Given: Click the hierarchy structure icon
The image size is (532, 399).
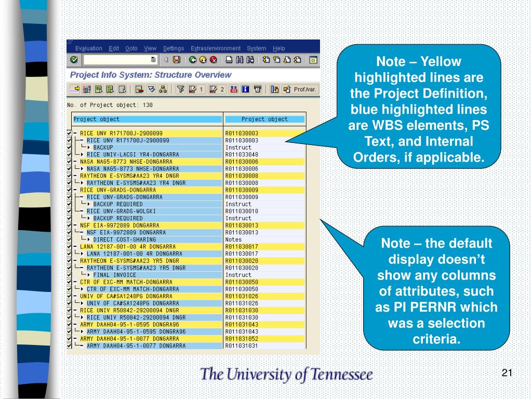Looking at the screenshot, I should pos(163,89).
